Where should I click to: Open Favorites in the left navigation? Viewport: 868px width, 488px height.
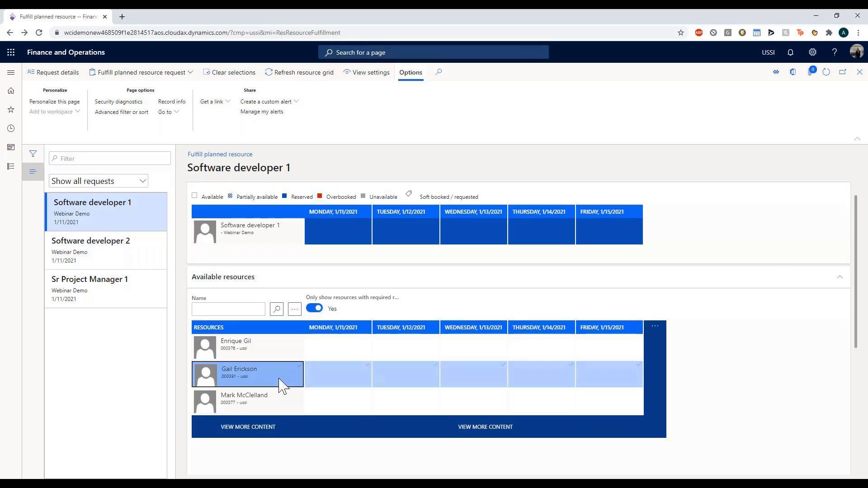coord(11,109)
